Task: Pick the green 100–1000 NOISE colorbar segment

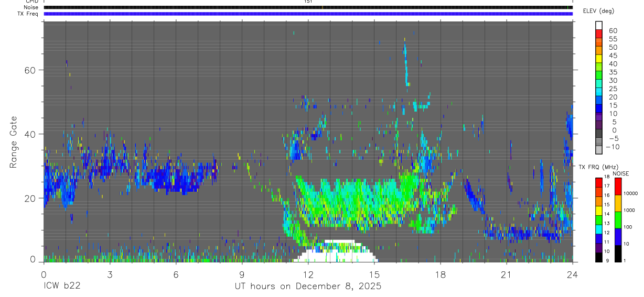Action: click(618, 220)
